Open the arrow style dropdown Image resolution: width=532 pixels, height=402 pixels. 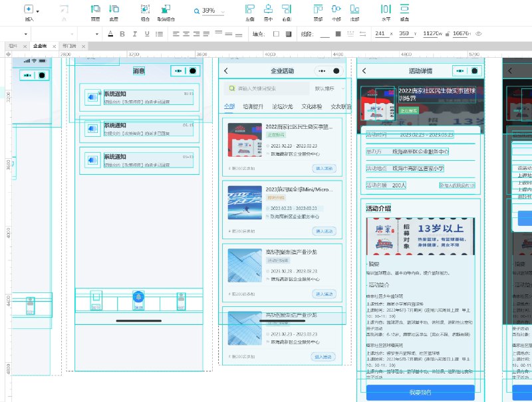click(362, 34)
